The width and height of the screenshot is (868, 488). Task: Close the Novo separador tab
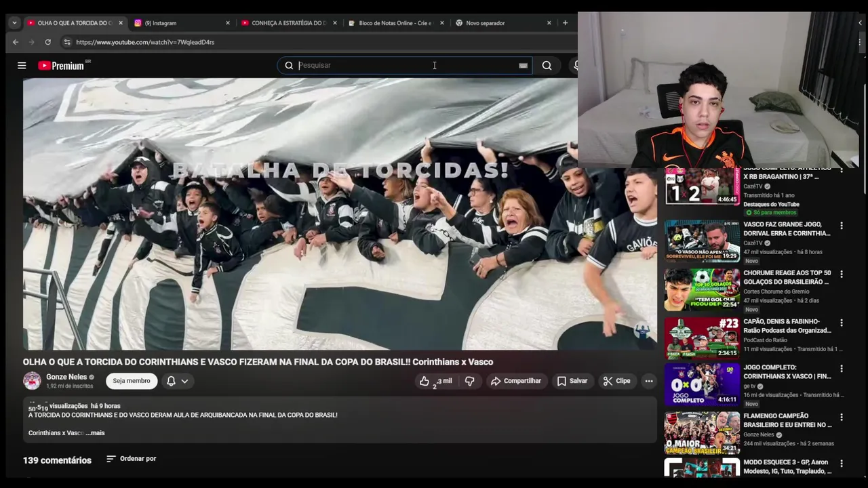[549, 23]
